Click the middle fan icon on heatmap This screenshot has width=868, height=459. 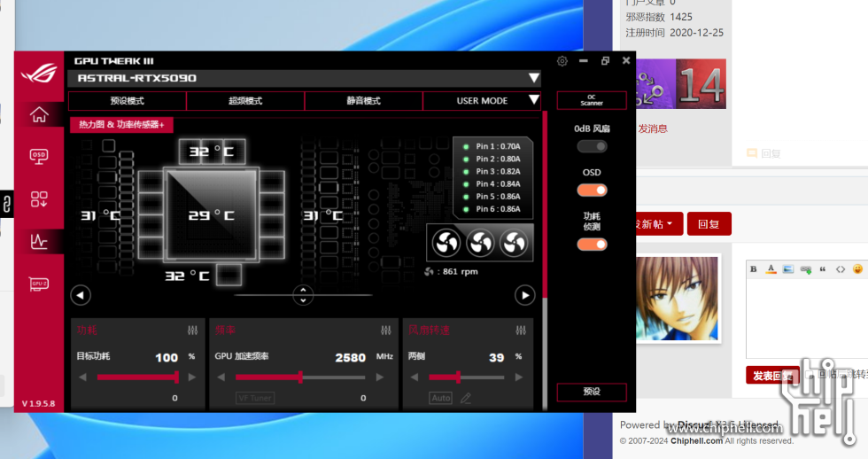tap(480, 243)
